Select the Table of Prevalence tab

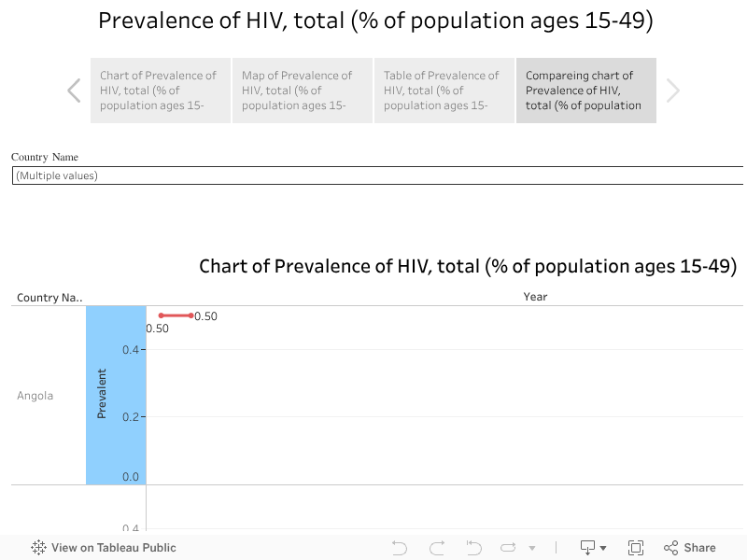point(444,91)
